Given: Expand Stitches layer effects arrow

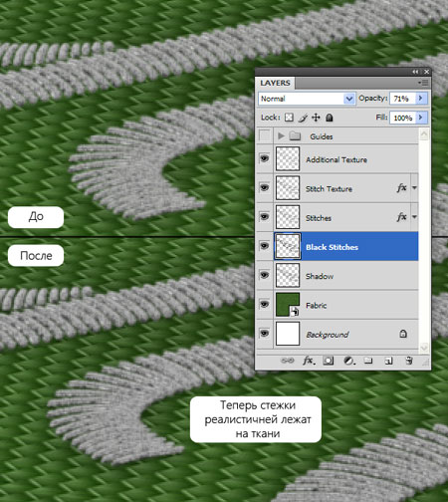Looking at the screenshot, I should (414, 217).
